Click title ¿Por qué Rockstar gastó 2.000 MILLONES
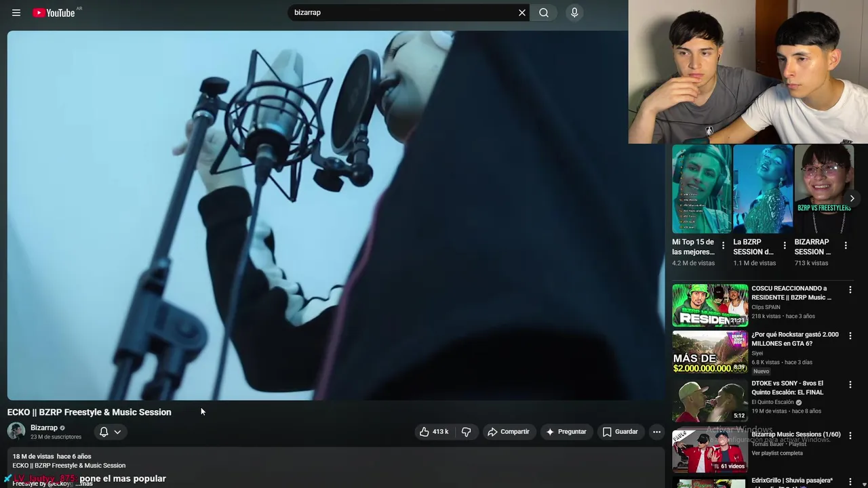This screenshot has height=488, width=868. click(795, 339)
